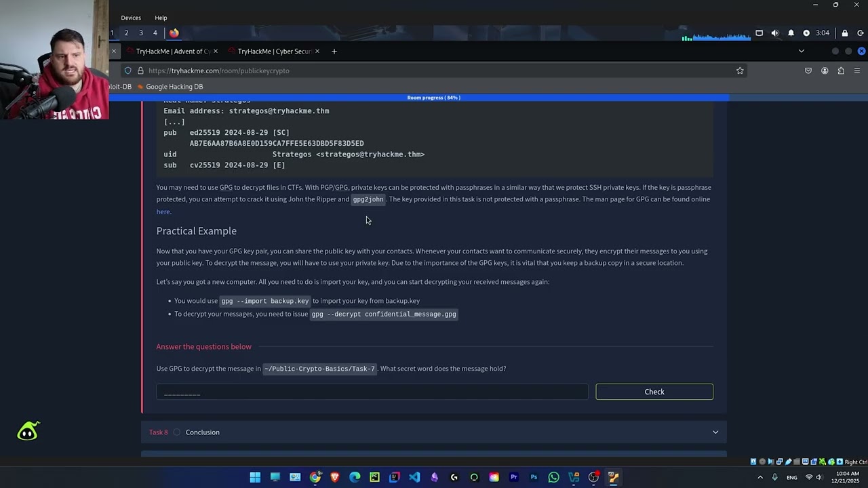Launch Brave browser from taskbar
Screen dimensions: 868x488
point(335,477)
